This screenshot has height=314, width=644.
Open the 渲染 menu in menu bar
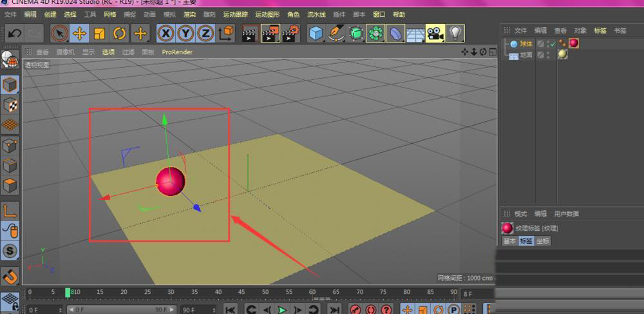click(x=189, y=14)
